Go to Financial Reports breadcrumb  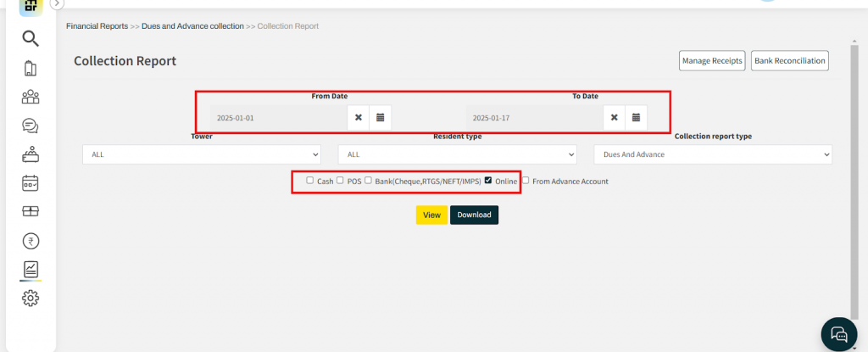(x=97, y=26)
